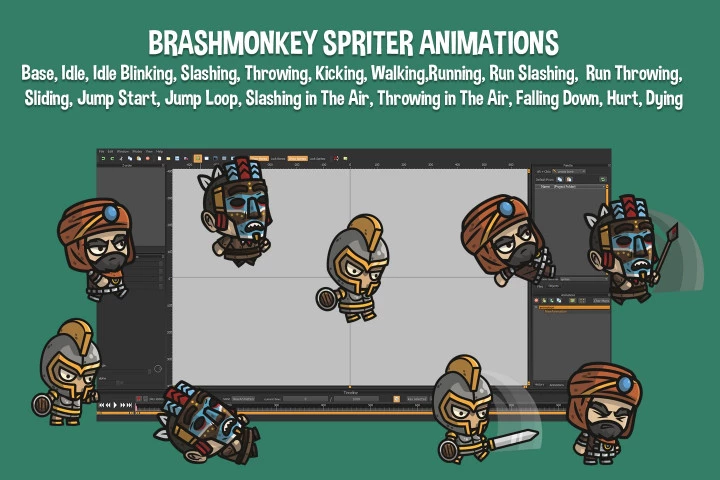720x480 pixels.
Task: Click the animation name field in timeline
Action: pos(243,398)
